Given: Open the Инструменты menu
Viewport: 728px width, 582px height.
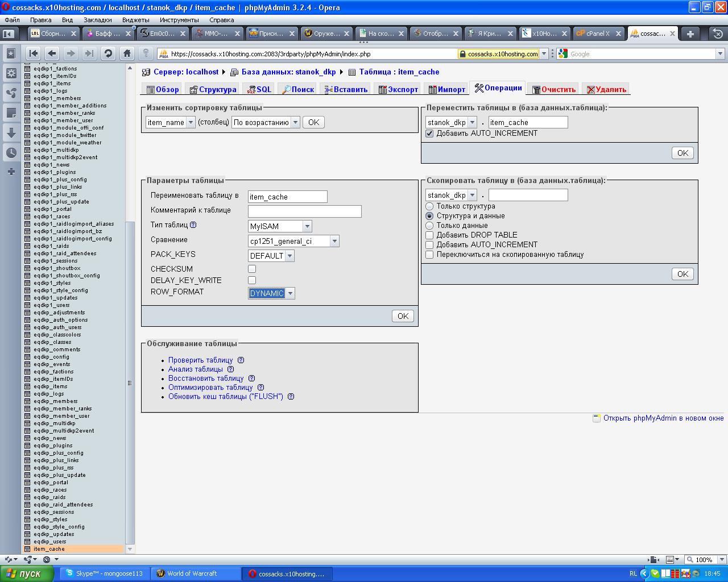Looking at the screenshot, I should point(179,19).
